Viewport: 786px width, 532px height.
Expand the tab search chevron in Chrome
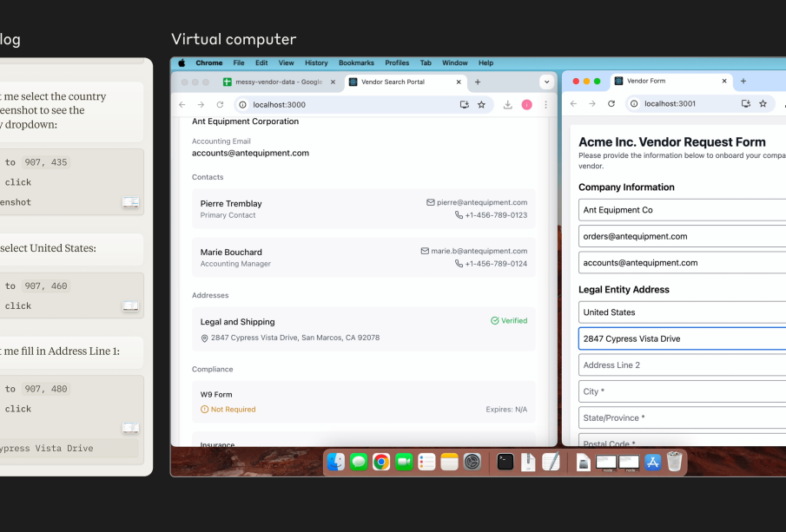(x=546, y=82)
